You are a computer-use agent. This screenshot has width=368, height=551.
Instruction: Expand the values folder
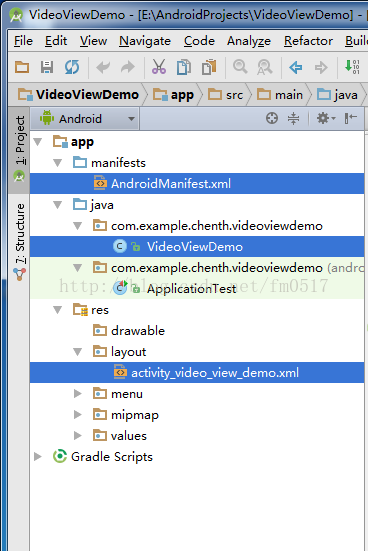78,436
